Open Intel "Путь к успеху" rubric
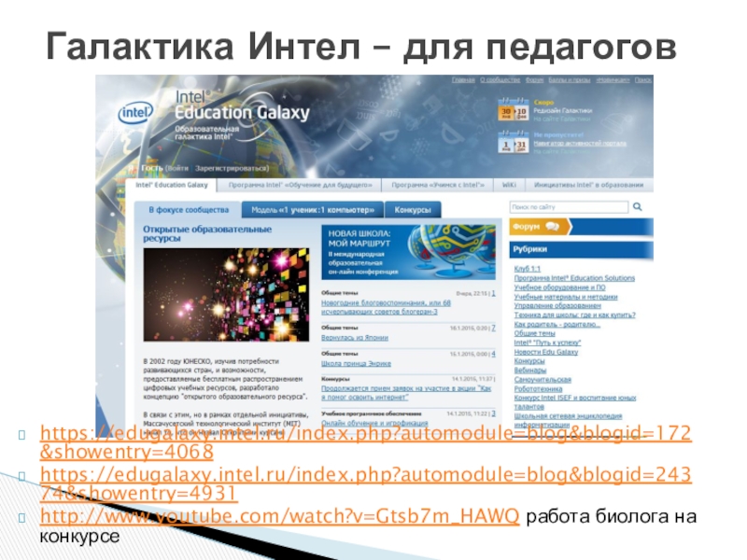The image size is (747, 560). point(547,343)
